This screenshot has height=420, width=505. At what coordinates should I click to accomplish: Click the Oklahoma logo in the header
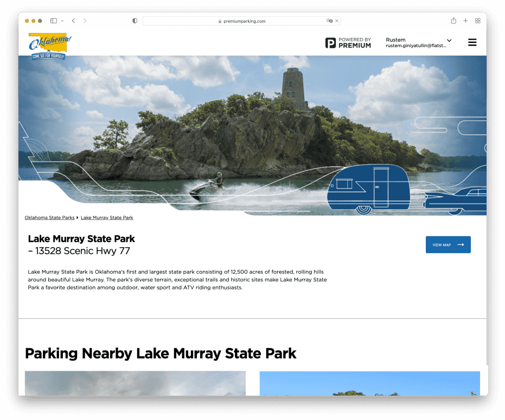pyautogui.click(x=50, y=46)
